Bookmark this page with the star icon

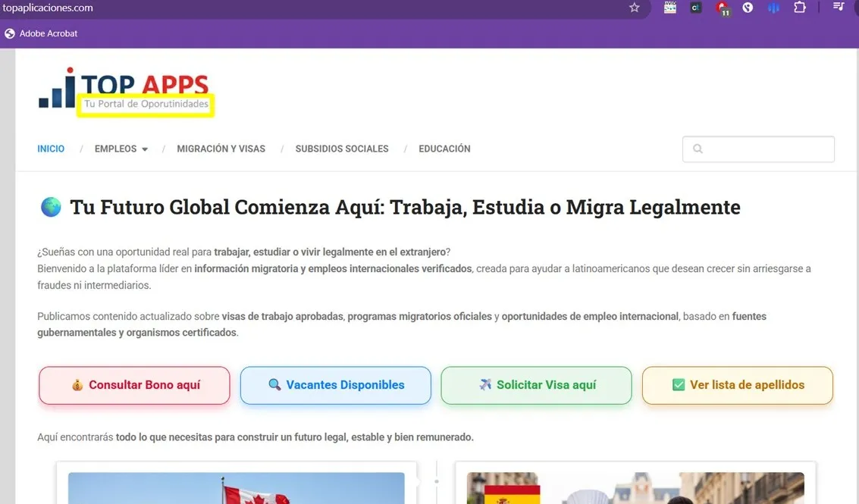click(635, 8)
